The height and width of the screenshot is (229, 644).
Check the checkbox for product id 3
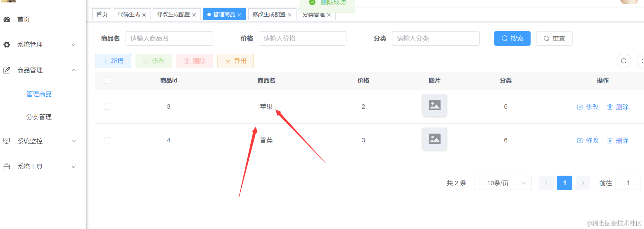pyautogui.click(x=107, y=107)
